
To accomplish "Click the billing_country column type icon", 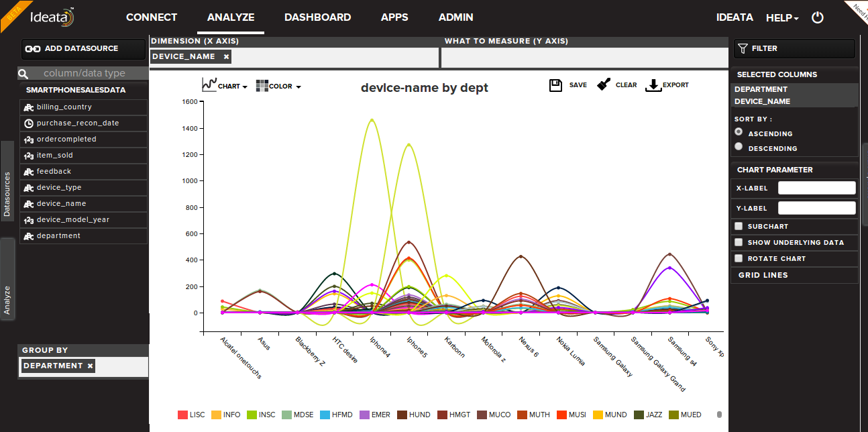I will (x=29, y=107).
